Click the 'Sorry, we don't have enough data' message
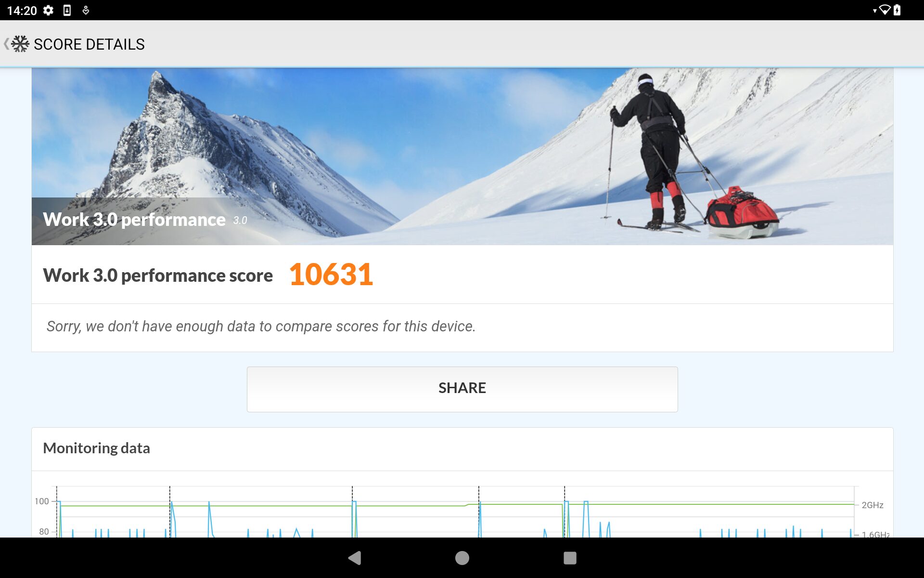The width and height of the screenshot is (924, 578). pyautogui.click(x=261, y=327)
